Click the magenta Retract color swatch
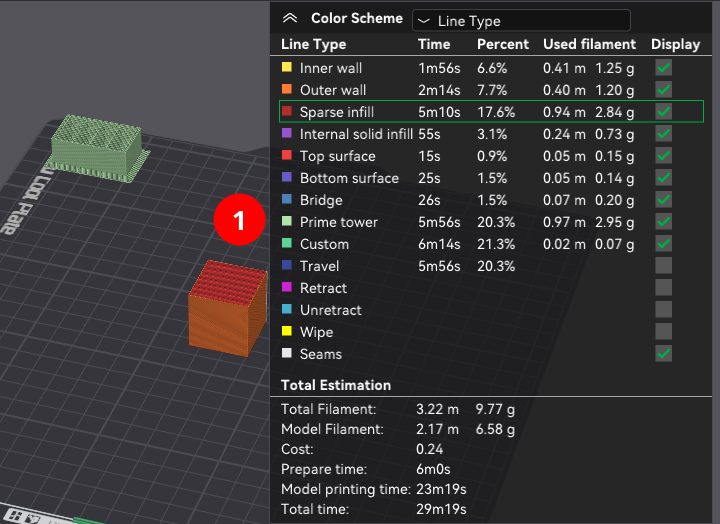This screenshot has width=720, height=524. click(287, 287)
